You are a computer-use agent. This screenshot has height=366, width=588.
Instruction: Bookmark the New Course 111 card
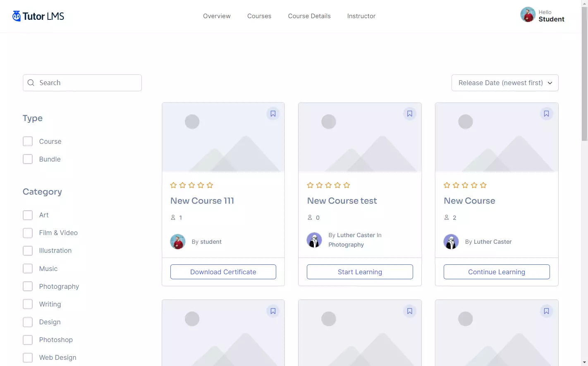point(273,114)
